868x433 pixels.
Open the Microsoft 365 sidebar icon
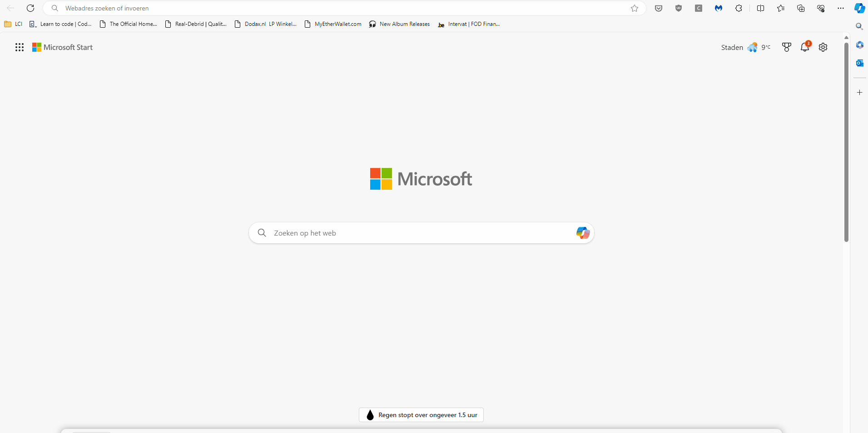pyautogui.click(x=859, y=44)
